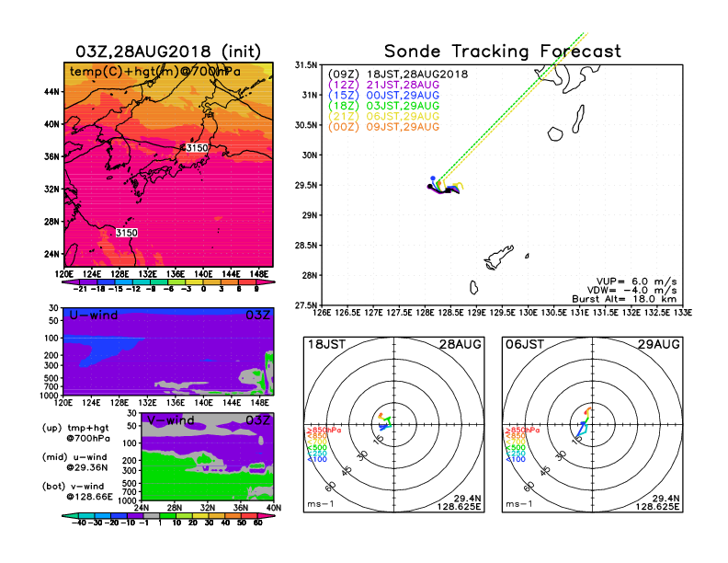Click the upper '3150' contour label near Japan
Screen dimensions: 728x563
click(x=197, y=148)
